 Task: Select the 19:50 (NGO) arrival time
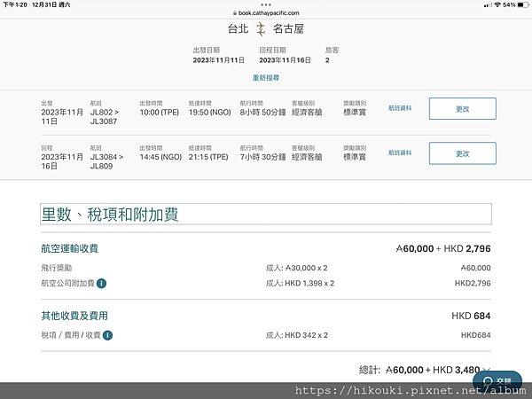[x=209, y=113]
